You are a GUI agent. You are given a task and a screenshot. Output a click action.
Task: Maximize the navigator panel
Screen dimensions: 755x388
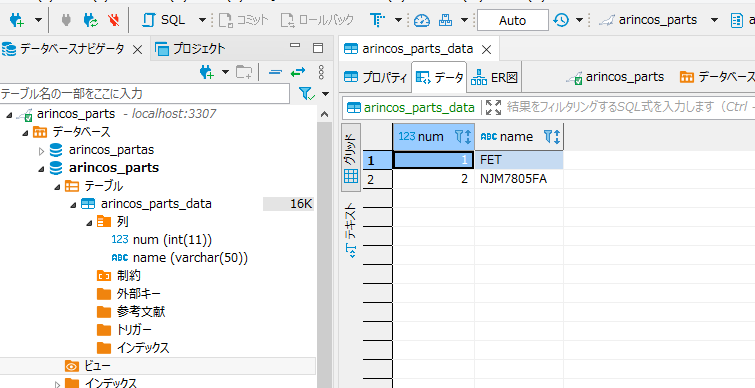[318, 48]
